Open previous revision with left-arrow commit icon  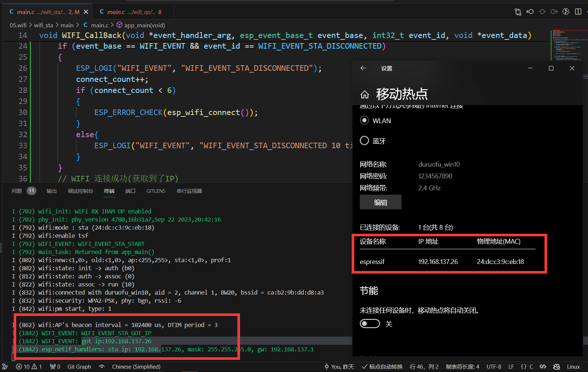pyautogui.click(x=530, y=12)
